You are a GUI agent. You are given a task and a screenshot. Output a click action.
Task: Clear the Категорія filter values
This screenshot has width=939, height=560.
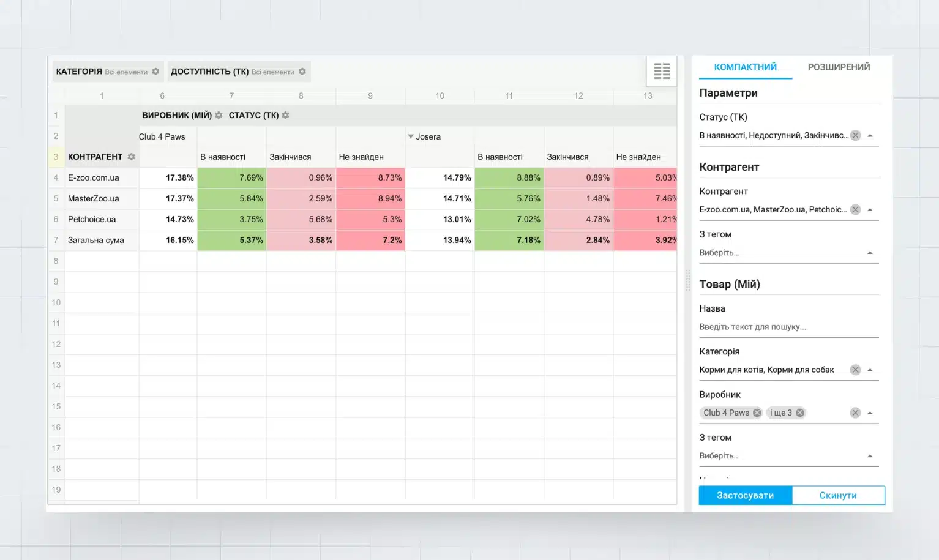pyautogui.click(x=855, y=370)
